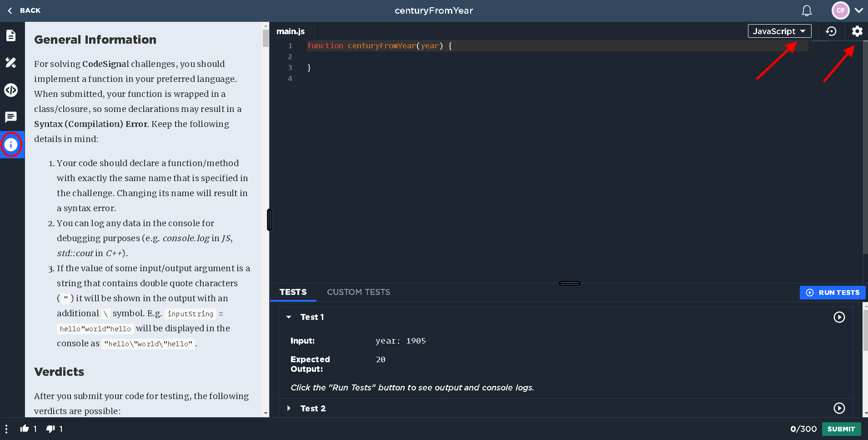868x440 pixels.
Task: Click the thumbs down dislike icon
Action: coord(50,429)
